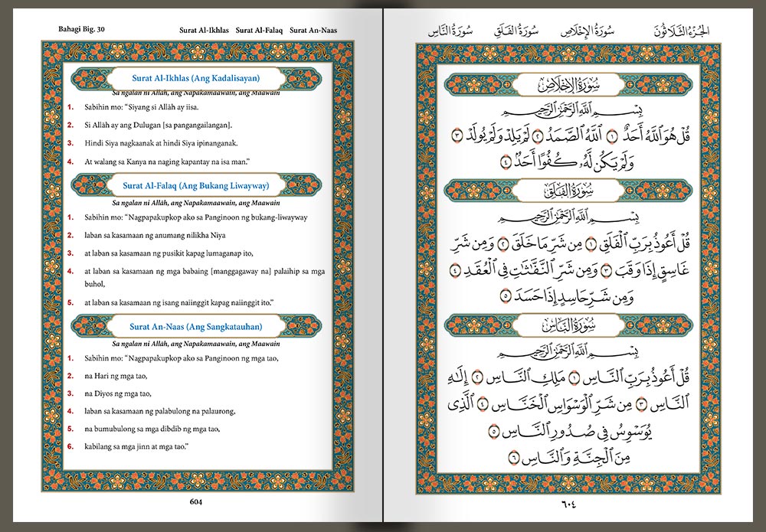Select "Surat Al-Ikhlas" in the left page's top header
This screenshot has width=766, height=532.
pos(204,31)
